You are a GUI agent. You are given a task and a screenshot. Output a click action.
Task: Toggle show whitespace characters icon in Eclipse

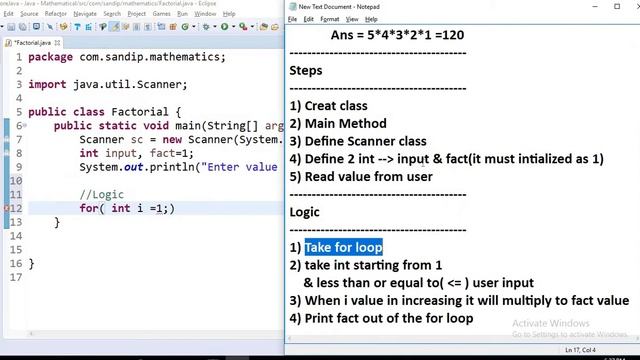point(147,27)
